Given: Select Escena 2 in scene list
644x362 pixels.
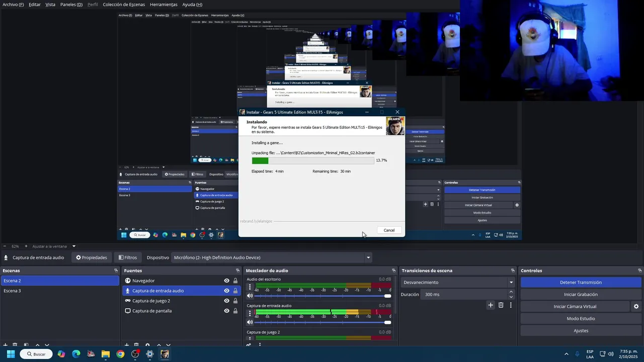Looking at the screenshot, I should click(x=60, y=281).
